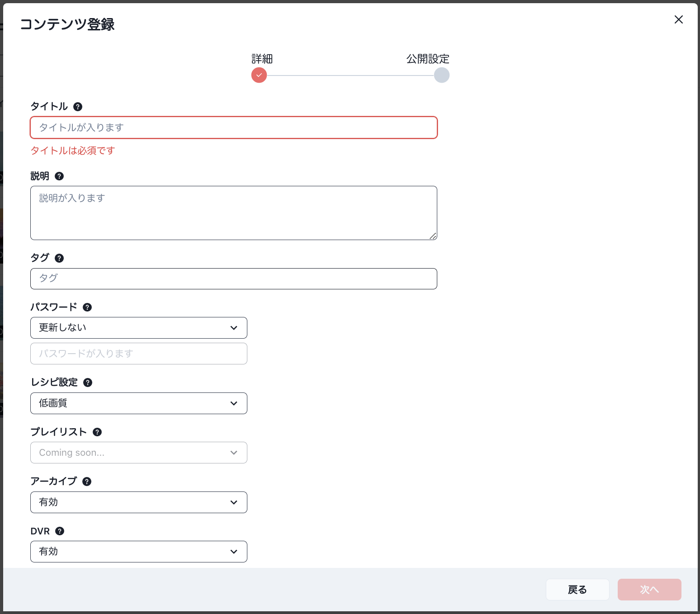Click the 次へ button

pos(649,590)
